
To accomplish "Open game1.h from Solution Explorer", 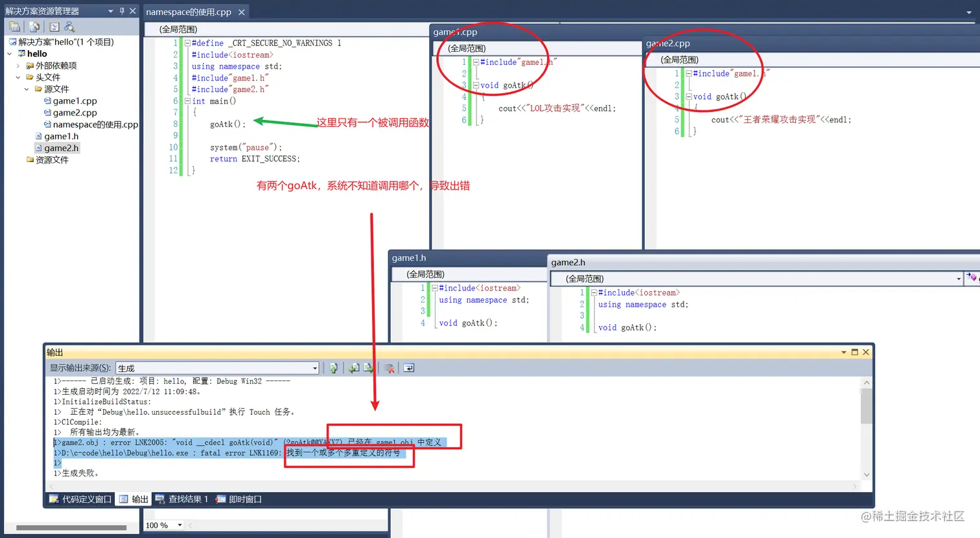I will pos(62,136).
